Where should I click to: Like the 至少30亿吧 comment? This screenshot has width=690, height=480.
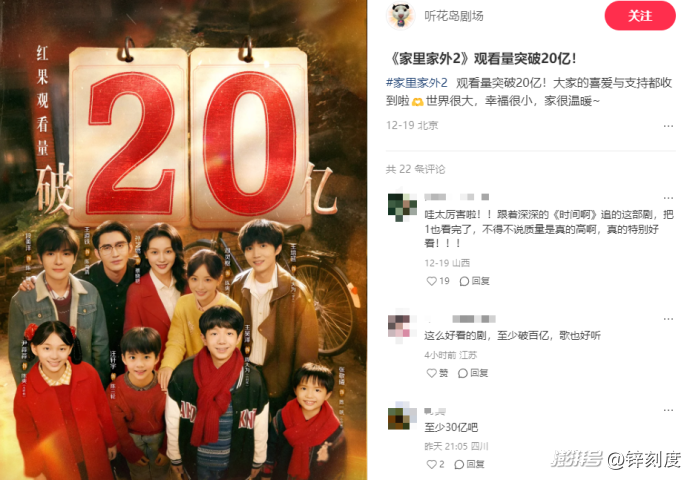[436, 464]
